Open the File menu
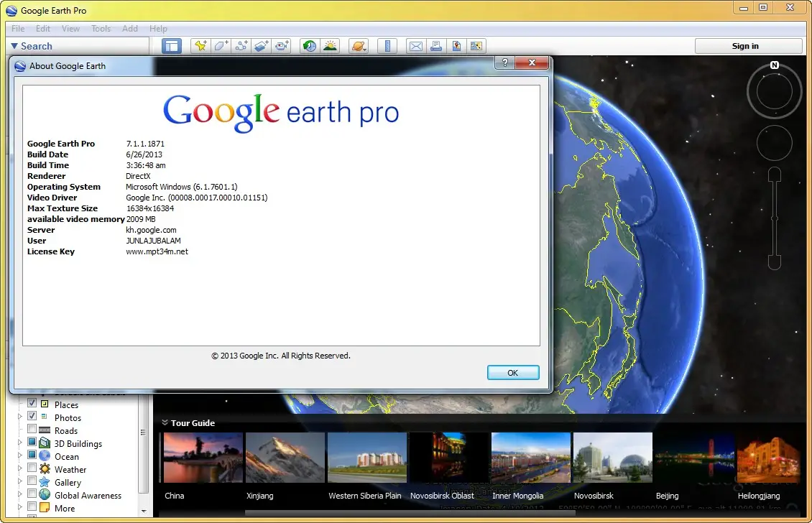812x523 pixels. (18, 29)
